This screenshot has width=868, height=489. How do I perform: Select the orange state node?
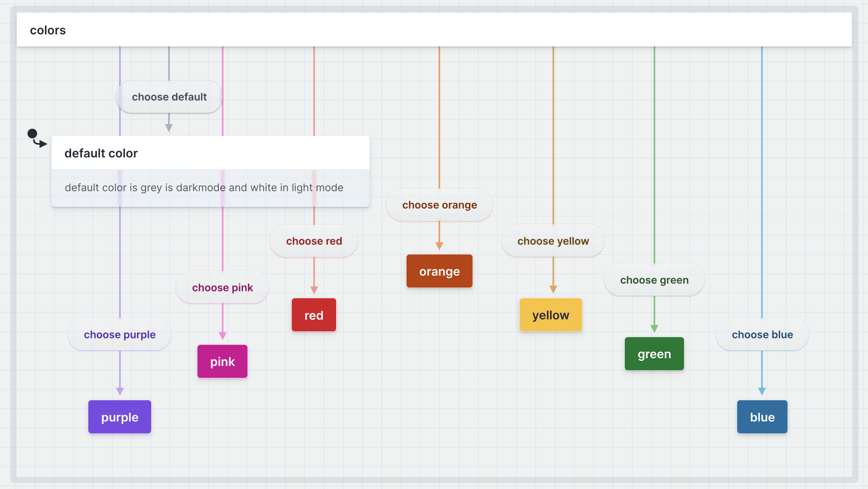click(x=439, y=271)
